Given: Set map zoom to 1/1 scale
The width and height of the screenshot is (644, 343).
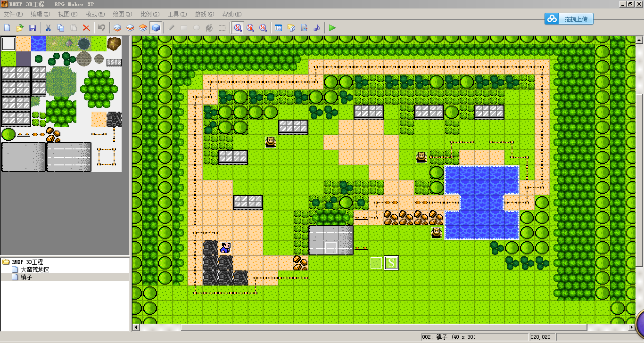Looking at the screenshot, I should 238,28.
